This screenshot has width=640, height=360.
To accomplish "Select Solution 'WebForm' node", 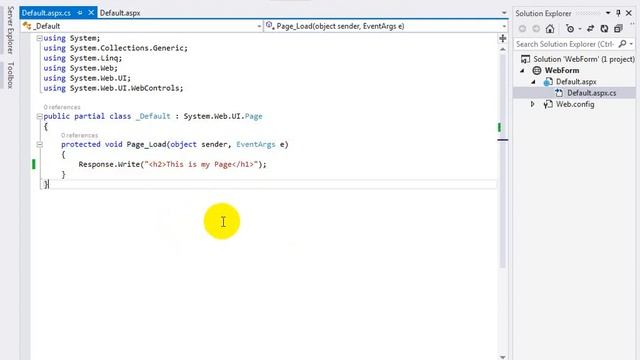I will coord(584,59).
